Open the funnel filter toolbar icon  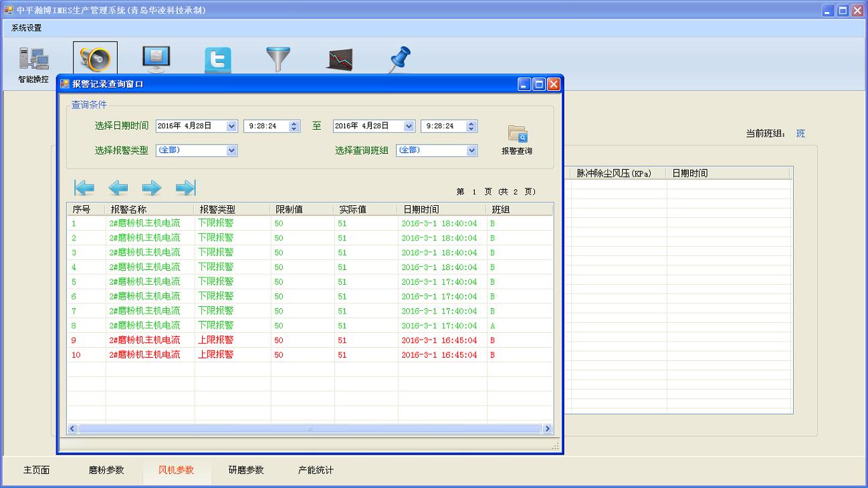pyautogui.click(x=278, y=59)
